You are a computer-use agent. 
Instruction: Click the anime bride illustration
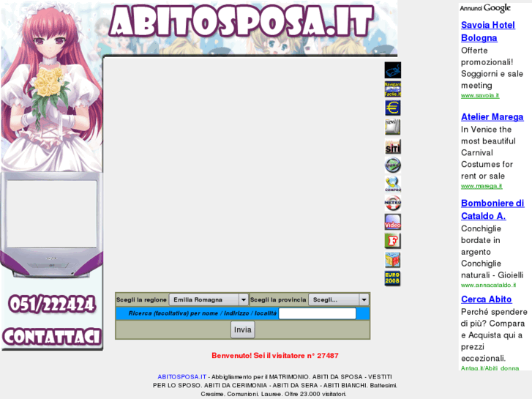pos(51,86)
